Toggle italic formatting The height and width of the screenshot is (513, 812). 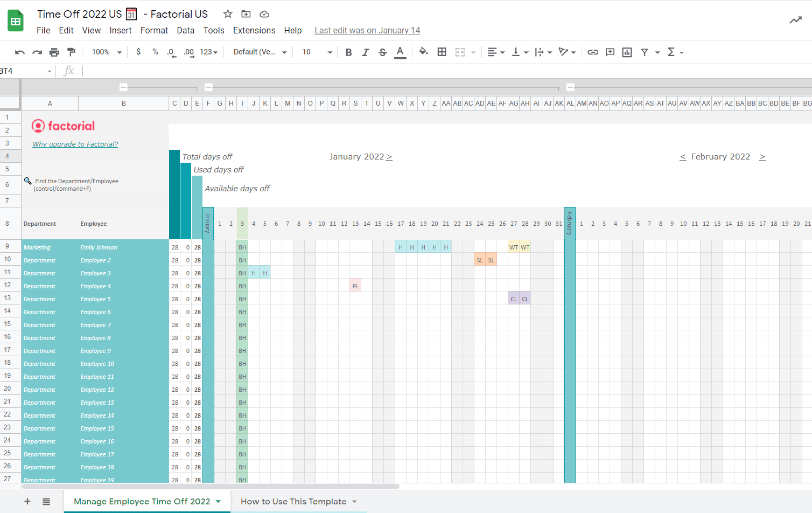[365, 52]
